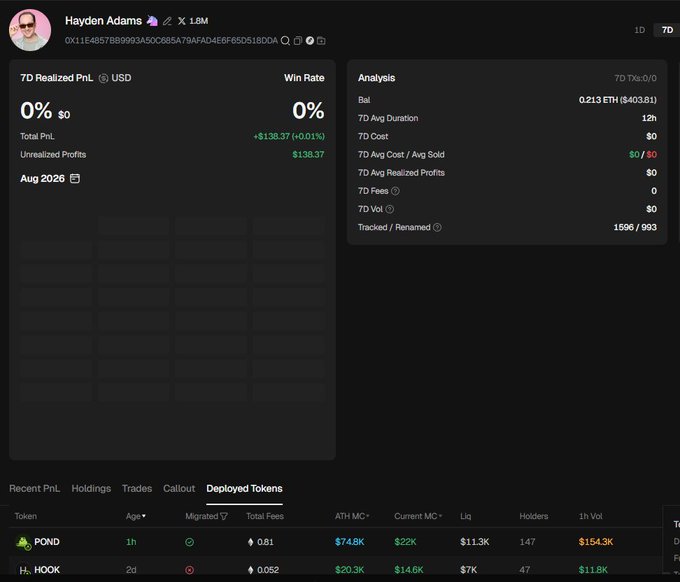Viewport: 680px width, 582px height.
Task: Click the 1.8M X followers count
Action: [x=199, y=21]
